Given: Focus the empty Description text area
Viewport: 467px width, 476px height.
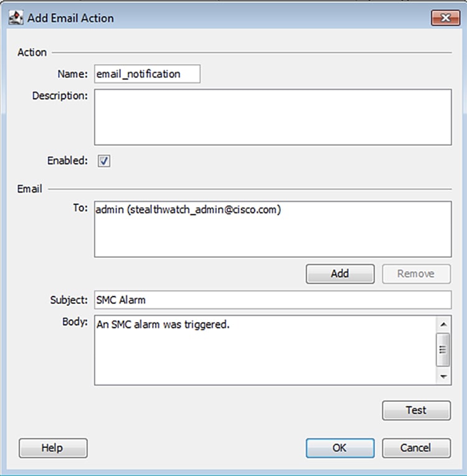Looking at the screenshot, I should 273,117.
